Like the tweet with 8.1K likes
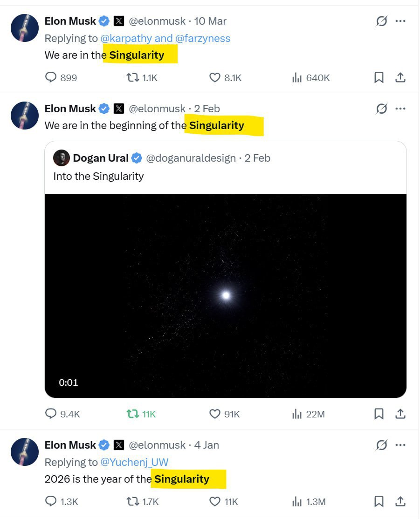 tap(214, 78)
